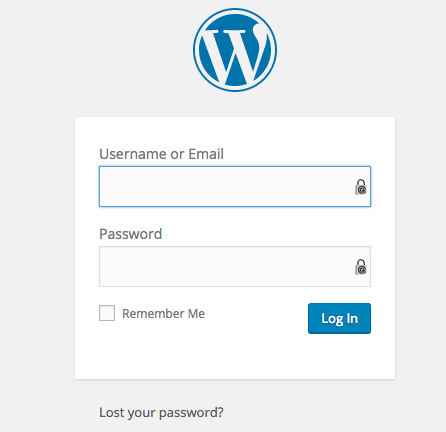Click the Username or Email label

(x=161, y=154)
